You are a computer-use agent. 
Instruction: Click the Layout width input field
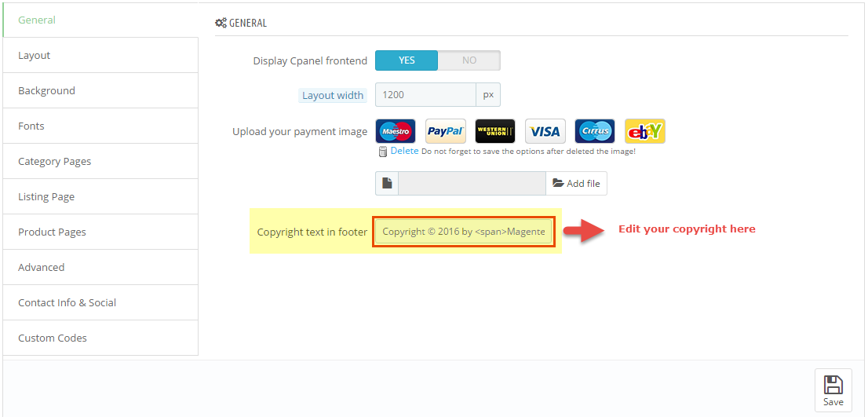pyautogui.click(x=425, y=95)
